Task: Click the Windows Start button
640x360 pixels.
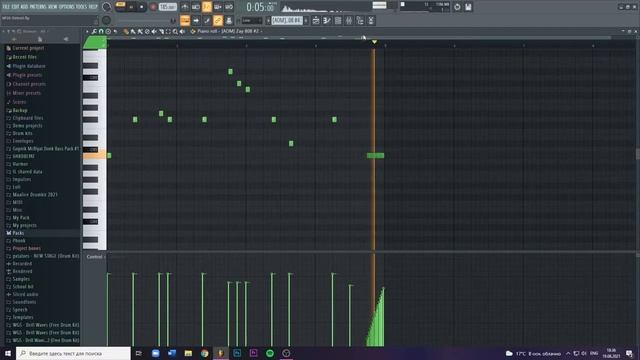Action: tap(7, 353)
